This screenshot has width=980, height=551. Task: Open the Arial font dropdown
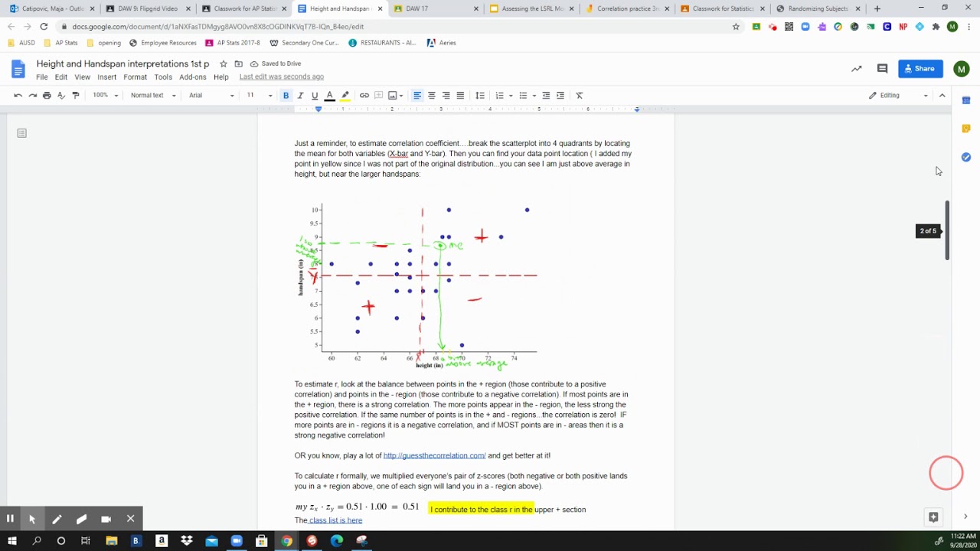pos(211,95)
